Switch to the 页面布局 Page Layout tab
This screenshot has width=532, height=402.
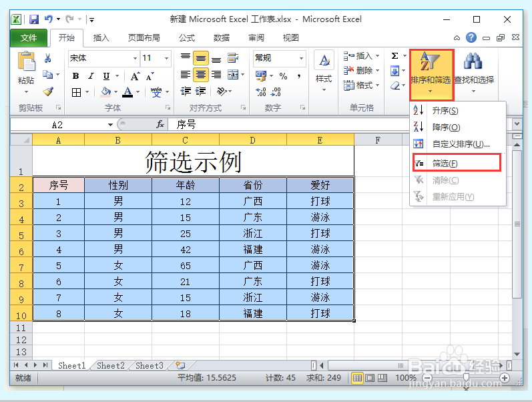coord(144,38)
